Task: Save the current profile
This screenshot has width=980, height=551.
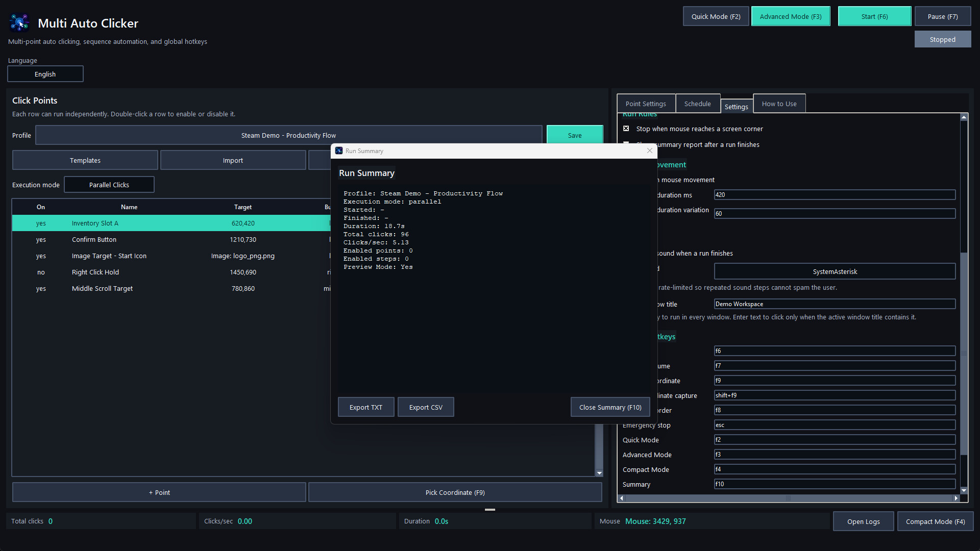Action: tap(575, 135)
